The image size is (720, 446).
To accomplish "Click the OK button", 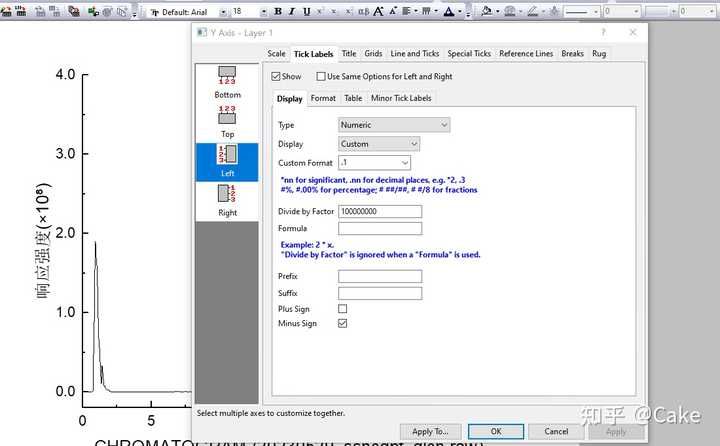I will point(496,431).
